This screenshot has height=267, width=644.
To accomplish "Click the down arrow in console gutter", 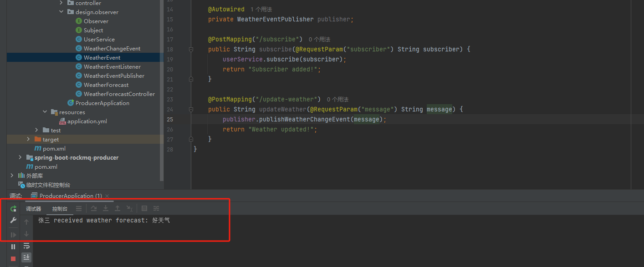I will pyautogui.click(x=26, y=234).
